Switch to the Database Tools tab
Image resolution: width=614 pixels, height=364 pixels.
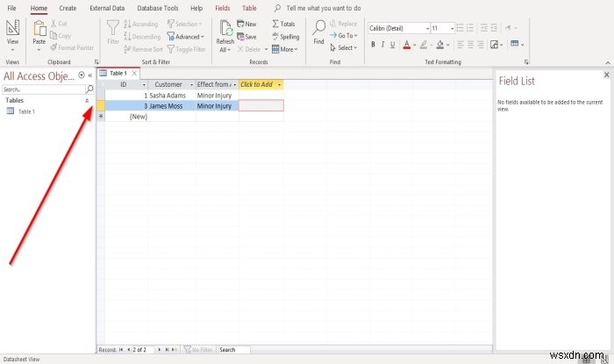(157, 8)
